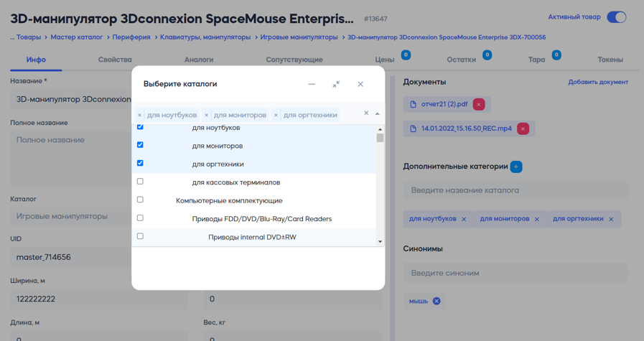Open Остатки tab
The image size is (644, 341).
(461, 60)
